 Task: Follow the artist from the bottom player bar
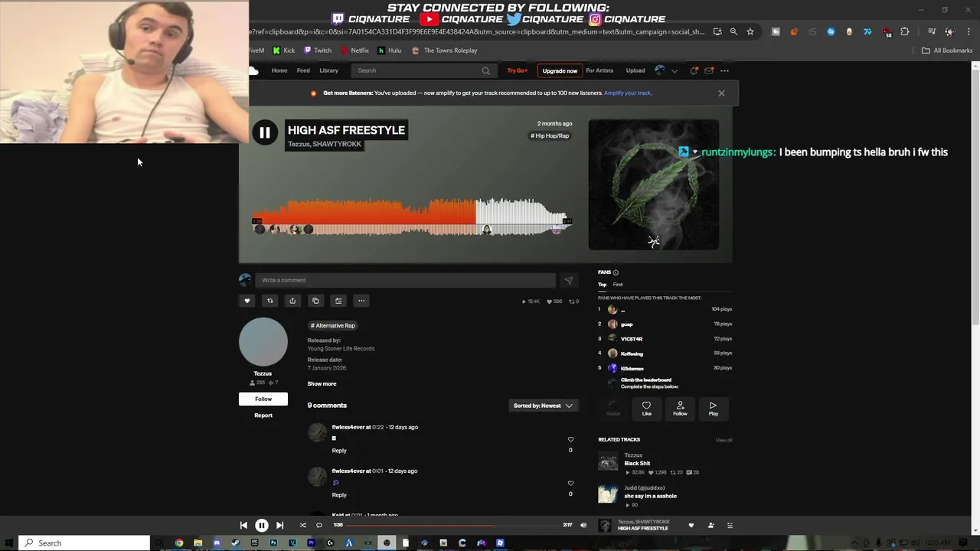(710, 525)
